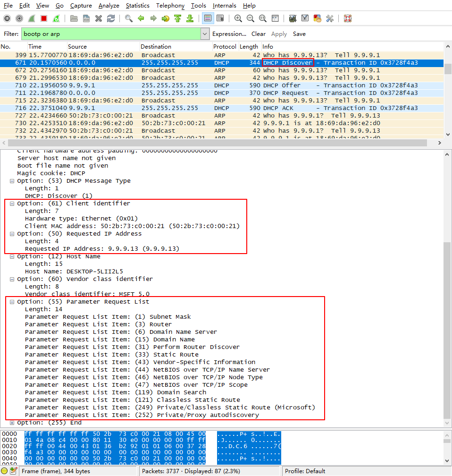Viewport: 452px width, 476px height.
Task: Select packet 711 DHCP Request row
Action: point(222,93)
